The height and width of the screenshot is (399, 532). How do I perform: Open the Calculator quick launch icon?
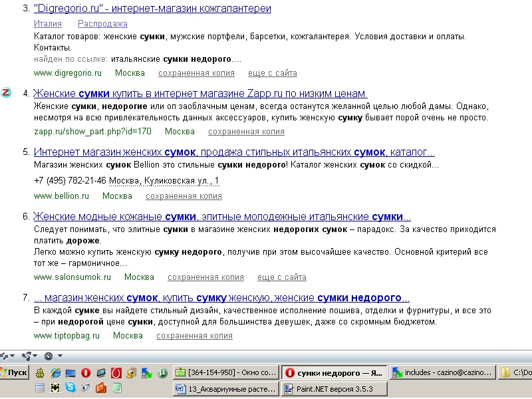pyautogui.click(x=40, y=388)
